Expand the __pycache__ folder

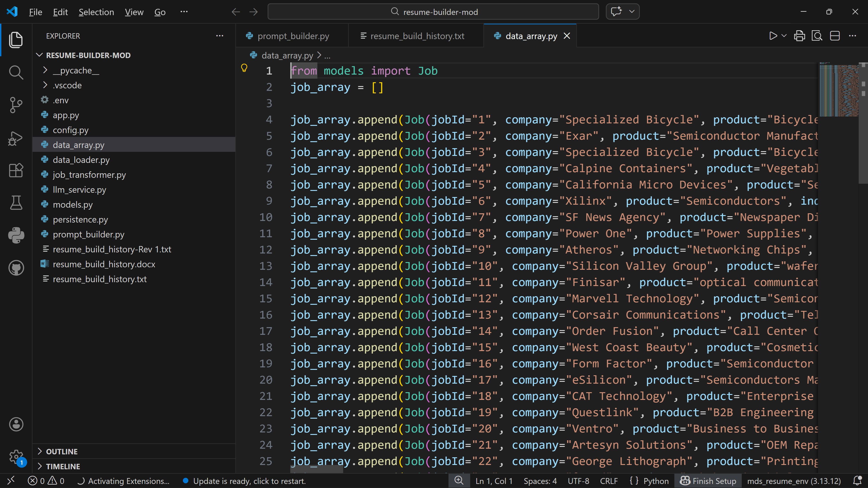(76, 70)
